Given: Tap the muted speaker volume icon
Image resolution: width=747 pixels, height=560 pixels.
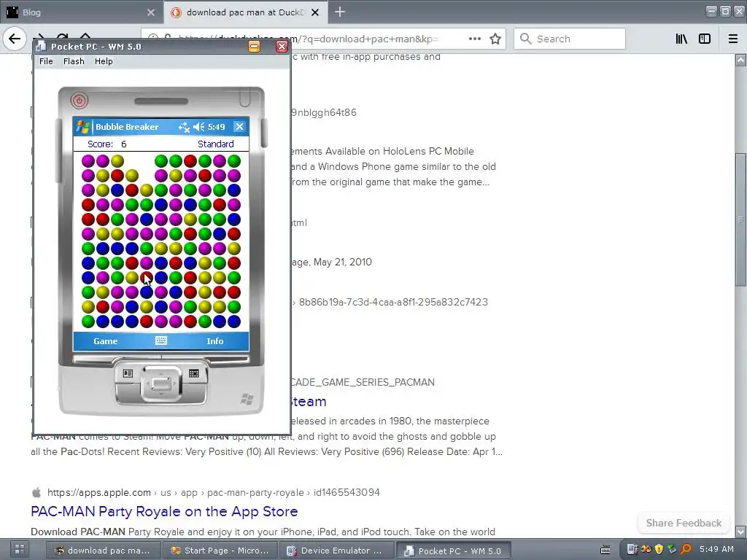Looking at the screenshot, I should 198,127.
